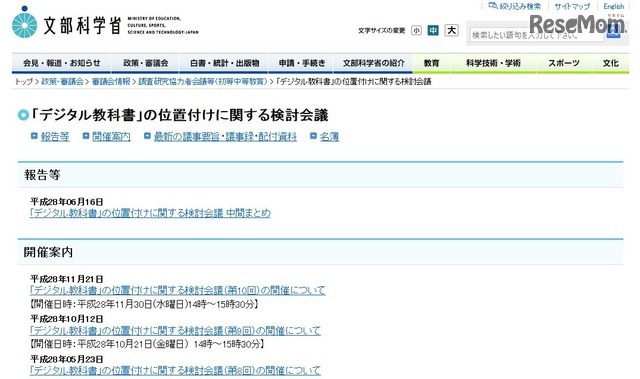Select the 文化 tab
The image size is (640, 379).
tap(611, 63)
